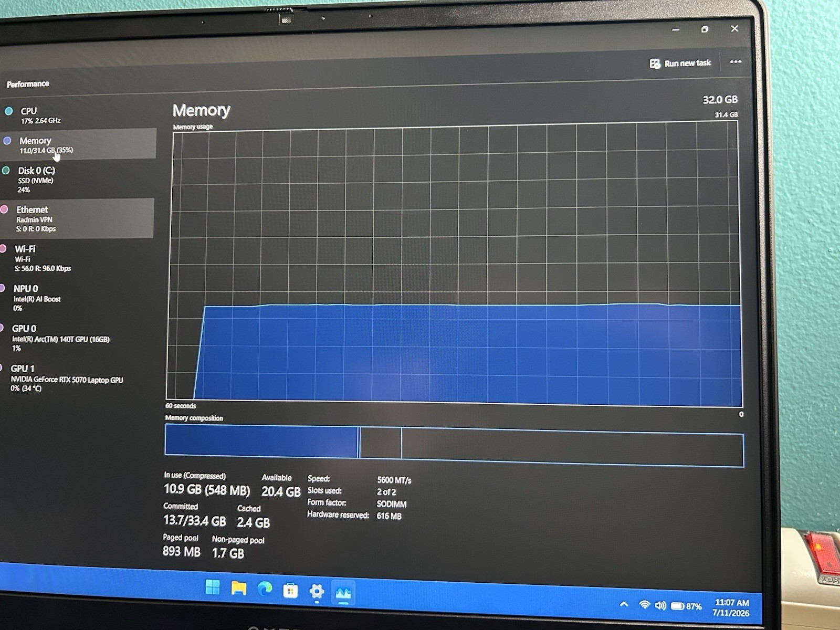
Task: Click the Memory circle graph icon
Action: [7, 141]
